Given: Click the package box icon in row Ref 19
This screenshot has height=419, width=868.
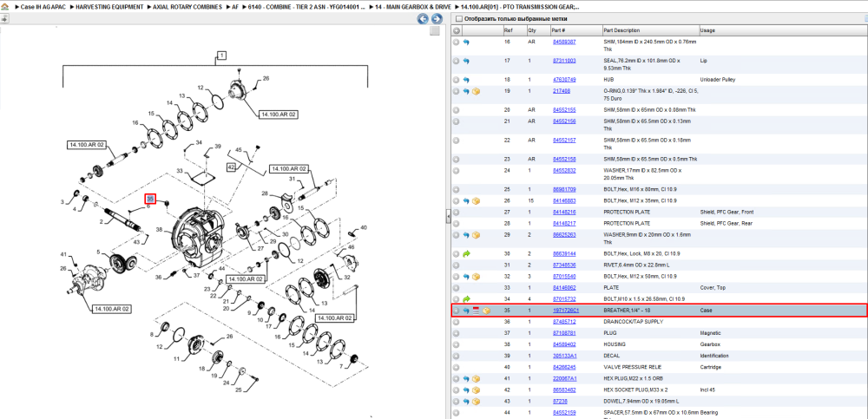Looking at the screenshot, I should (x=476, y=91).
